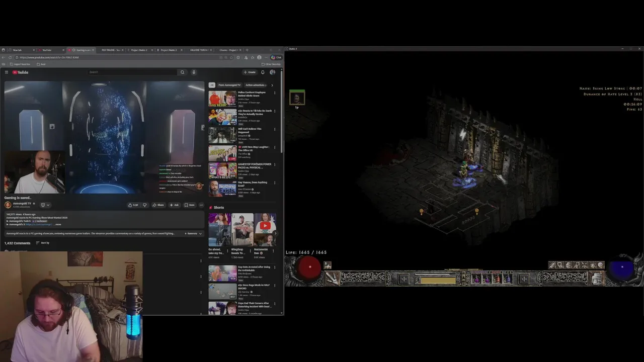Click the Create button on YouTube
The width and height of the screenshot is (644, 362).
(250, 72)
